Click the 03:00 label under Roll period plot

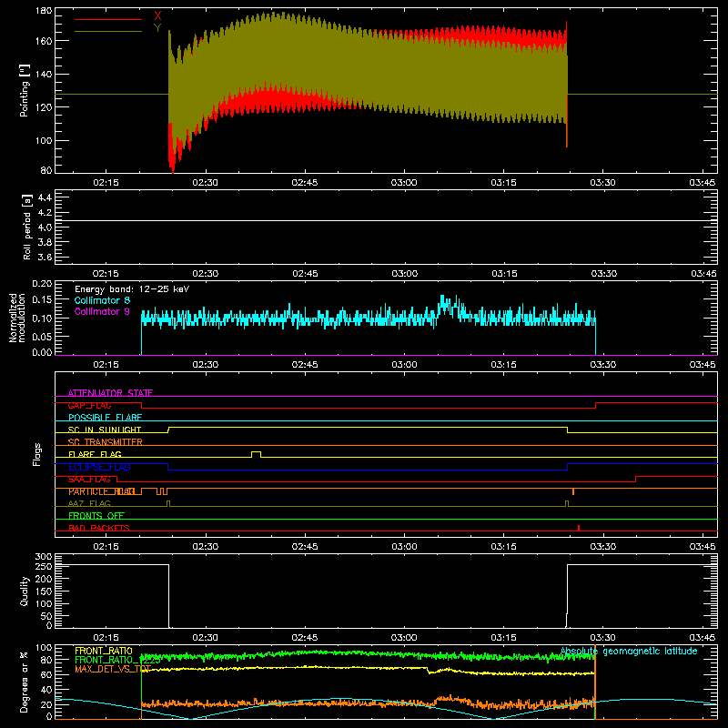(x=404, y=274)
